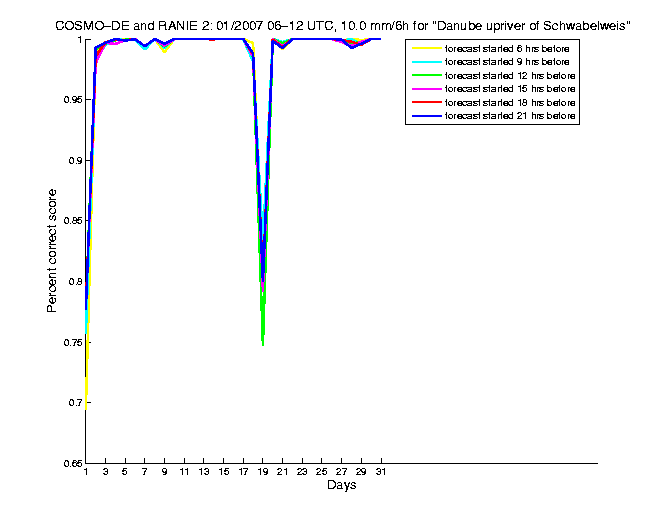Click the yellow line sample in the legend
This screenshot has width=660, height=520.
(427, 48)
